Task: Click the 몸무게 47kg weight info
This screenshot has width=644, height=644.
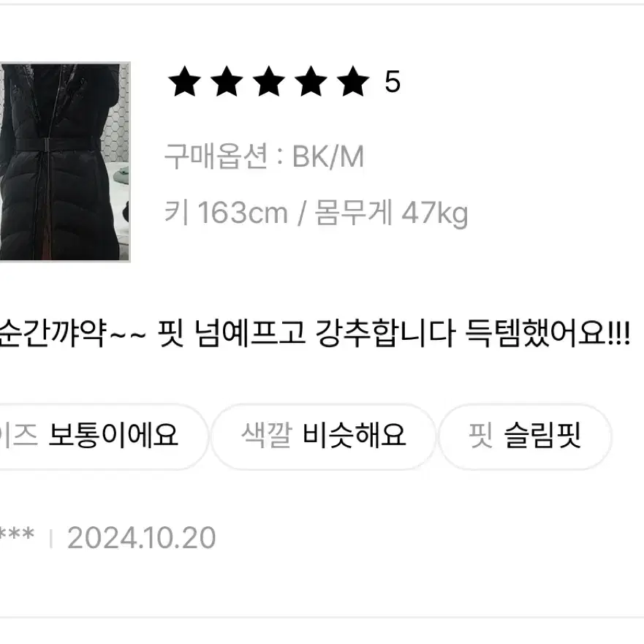Action: click(391, 213)
